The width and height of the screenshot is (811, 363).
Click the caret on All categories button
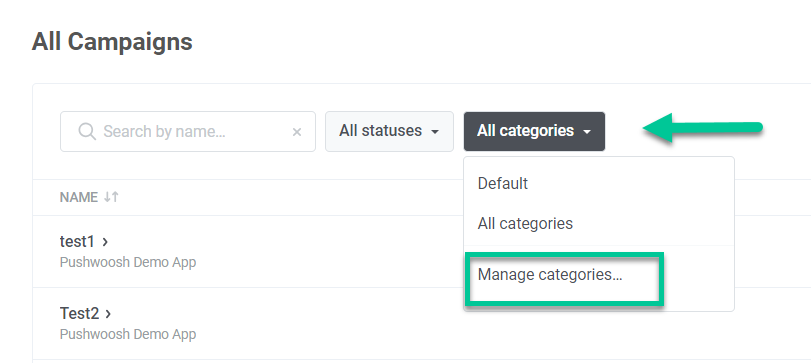[587, 132]
